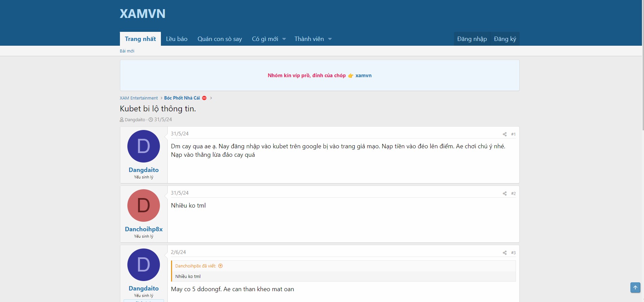The image size is (644, 302).
Task: Click Danchoihp8x's red avatar
Action: pos(144,206)
